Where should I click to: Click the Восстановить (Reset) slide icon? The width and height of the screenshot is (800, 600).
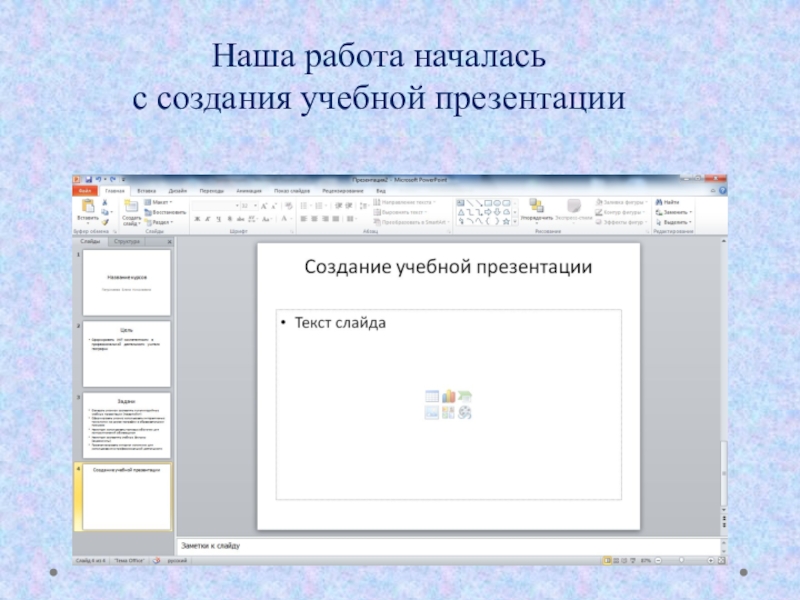point(167,212)
